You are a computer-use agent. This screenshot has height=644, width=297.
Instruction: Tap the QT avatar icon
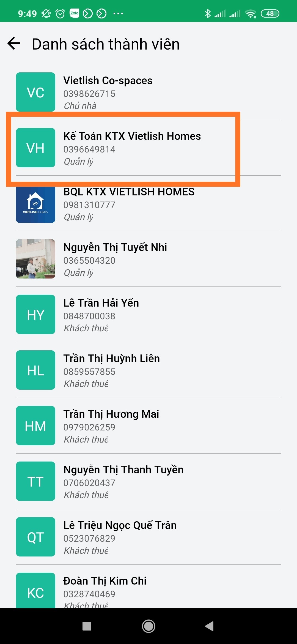35,537
